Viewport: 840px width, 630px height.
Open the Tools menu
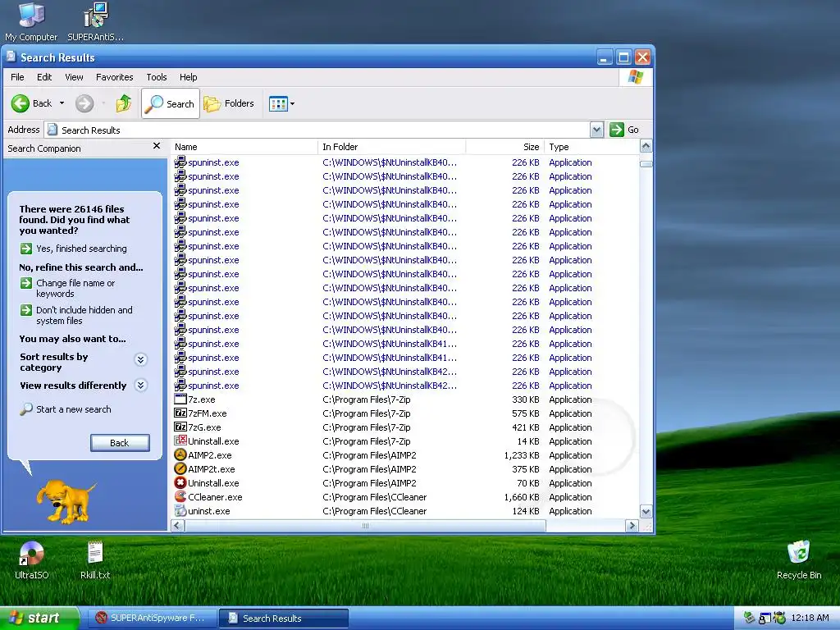[x=157, y=77]
